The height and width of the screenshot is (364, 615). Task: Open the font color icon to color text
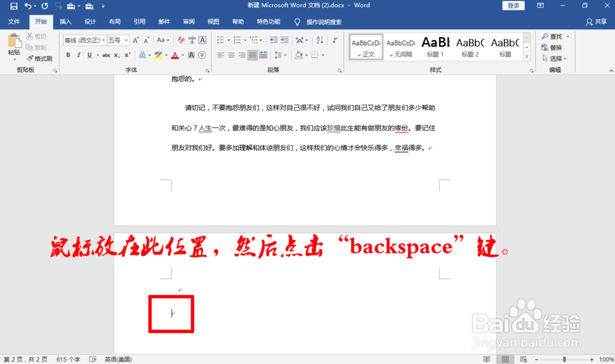[x=176, y=55]
